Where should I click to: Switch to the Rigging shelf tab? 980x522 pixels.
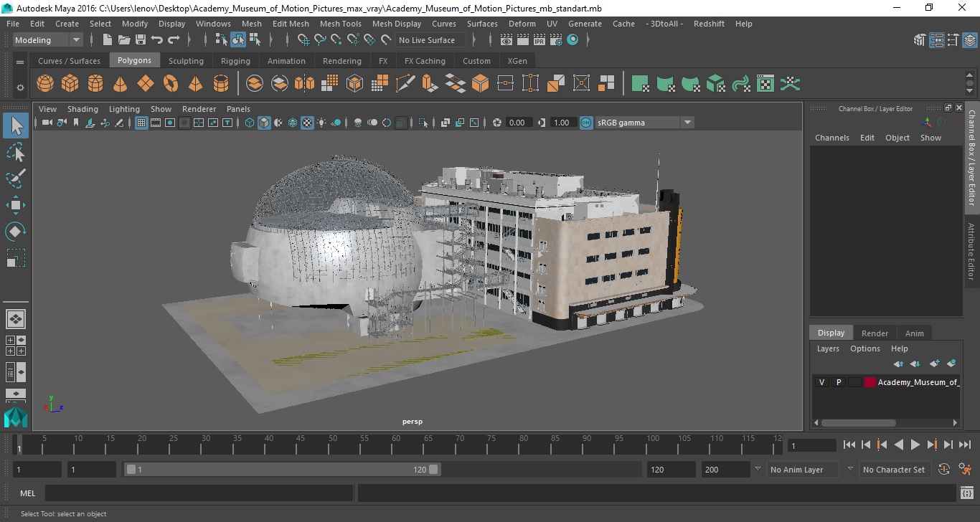click(235, 61)
